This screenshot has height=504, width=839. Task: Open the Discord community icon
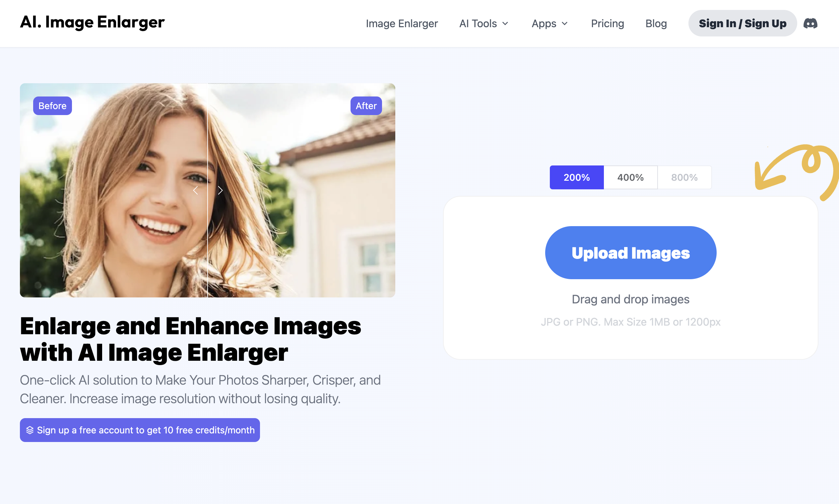click(x=810, y=23)
